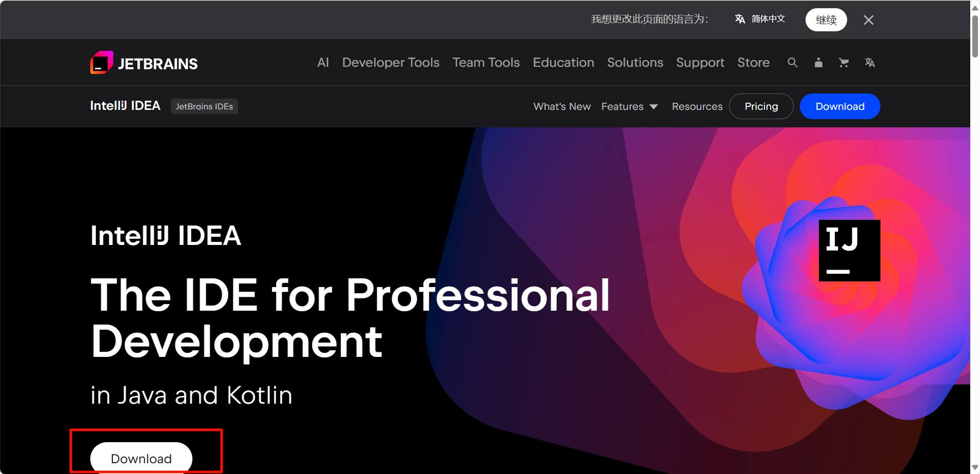Open the site search magnifier icon
This screenshot has height=474, width=980.
pos(792,63)
